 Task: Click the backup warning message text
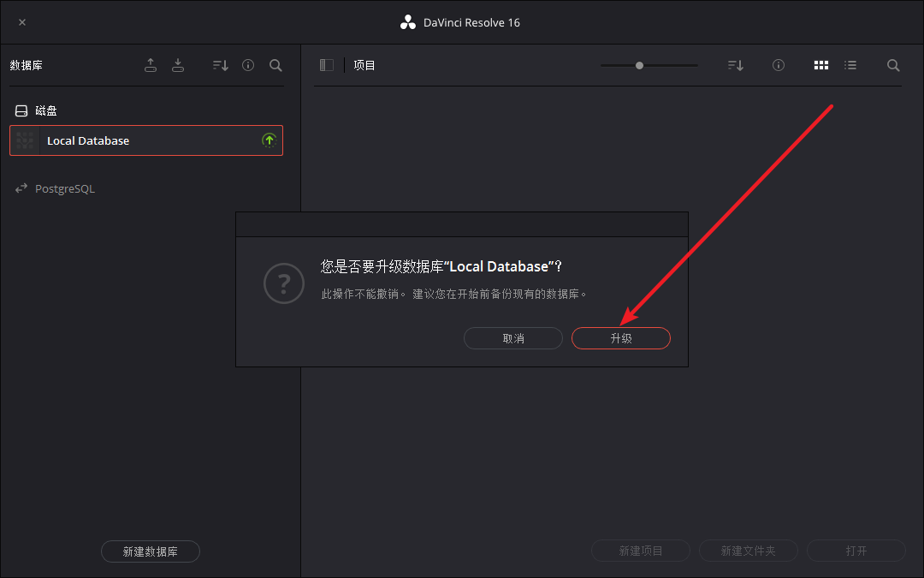point(453,294)
